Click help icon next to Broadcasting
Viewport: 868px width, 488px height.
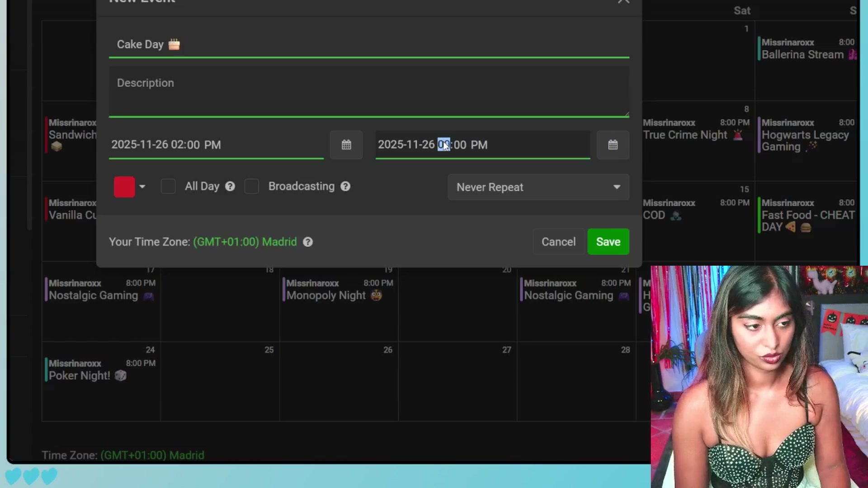(345, 186)
